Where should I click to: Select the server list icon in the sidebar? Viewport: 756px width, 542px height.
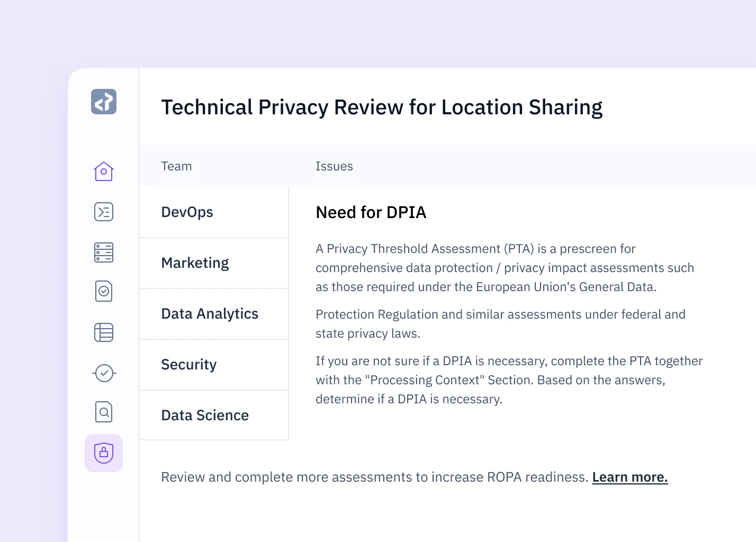tap(104, 252)
